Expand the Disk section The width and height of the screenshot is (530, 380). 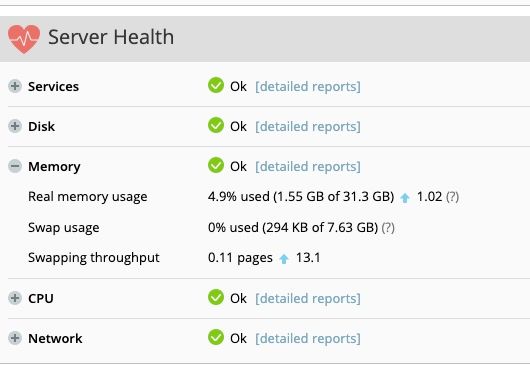15,126
